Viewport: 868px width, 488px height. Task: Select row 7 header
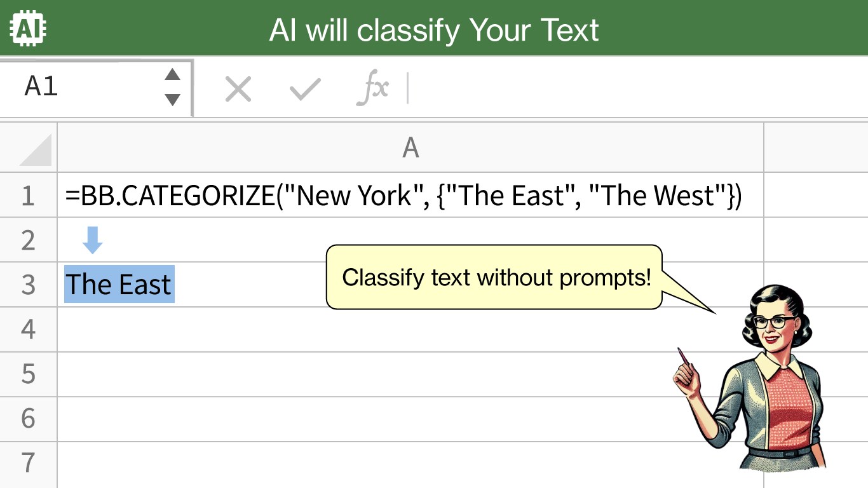pyautogui.click(x=29, y=464)
